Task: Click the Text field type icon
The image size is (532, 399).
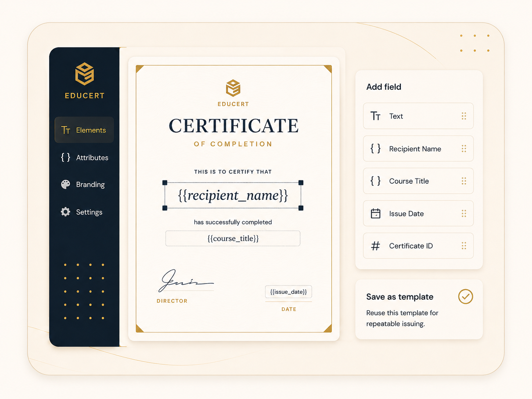Action: point(375,116)
